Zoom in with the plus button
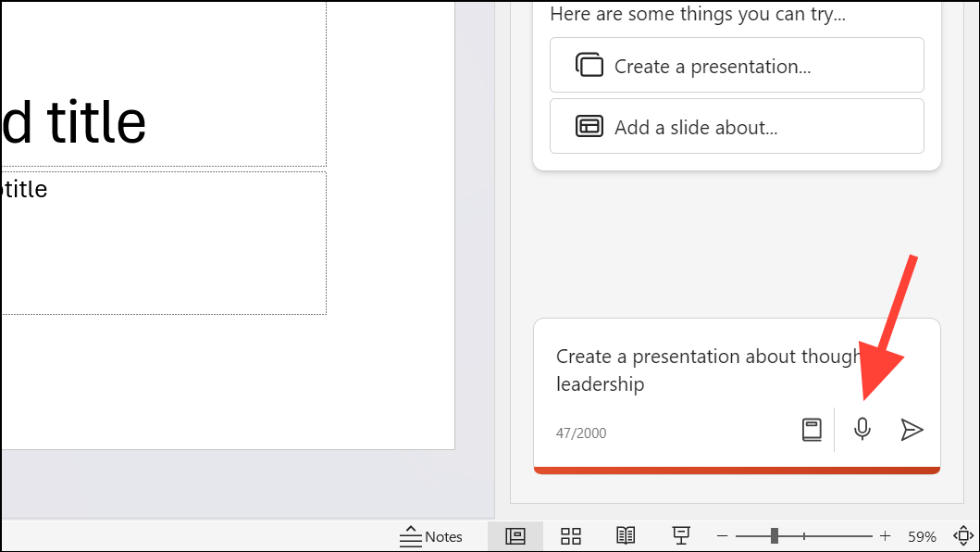This screenshot has width=980, height=552. tap(885, 536)
